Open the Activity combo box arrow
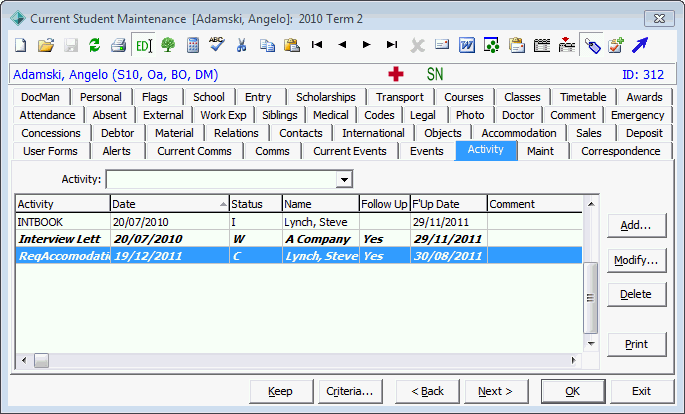This screenshot has width=685, height=414. tap(344, 179)
